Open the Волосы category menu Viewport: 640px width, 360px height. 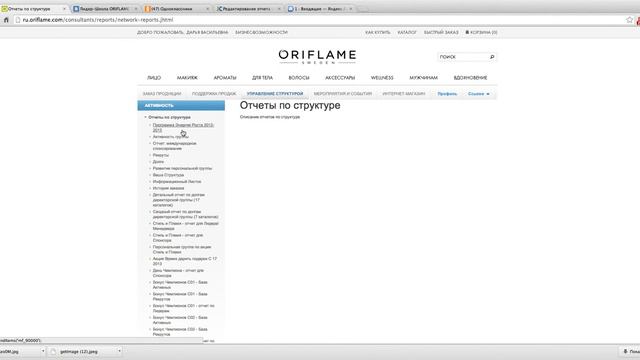pyautogui.click(x=299, y=78)
